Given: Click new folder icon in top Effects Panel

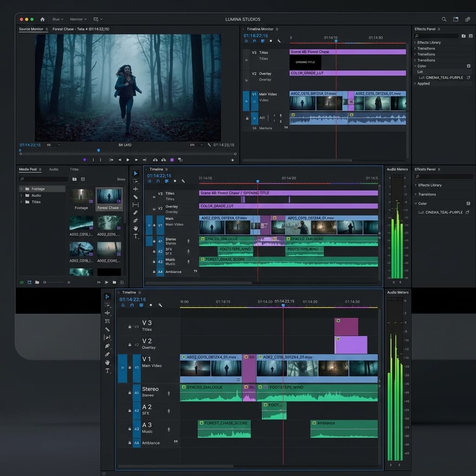Looking at the screenshot, I should [463, 36].
